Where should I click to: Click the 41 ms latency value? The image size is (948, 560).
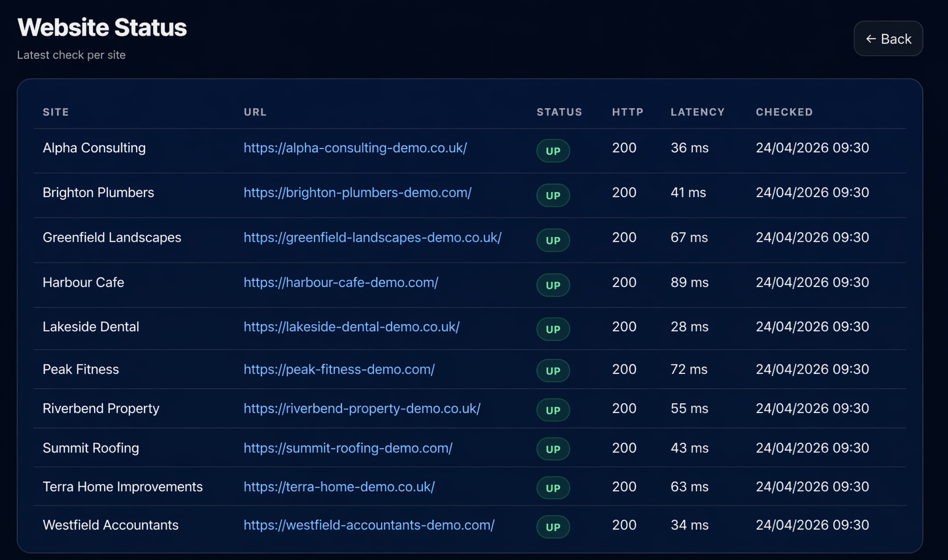coord(688,193)
